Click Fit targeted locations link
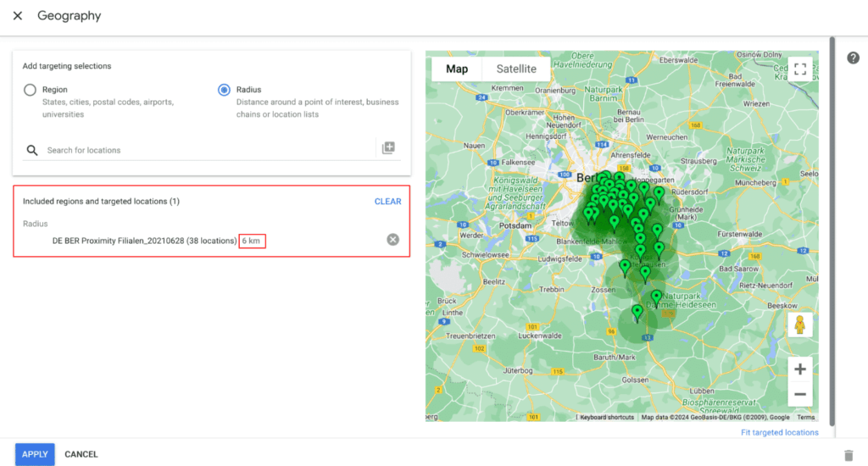 pyautogui.click(x=780, y=432)
